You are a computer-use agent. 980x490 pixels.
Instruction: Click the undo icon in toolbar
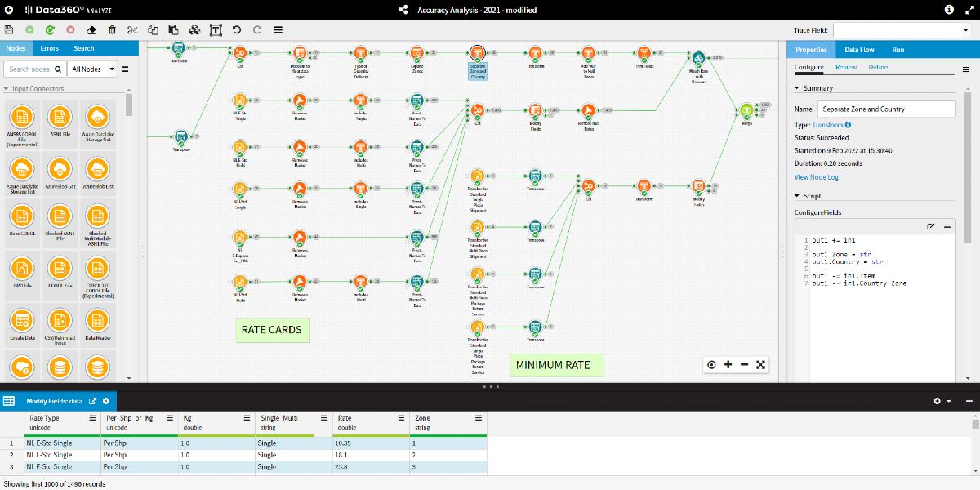point(236,29)
